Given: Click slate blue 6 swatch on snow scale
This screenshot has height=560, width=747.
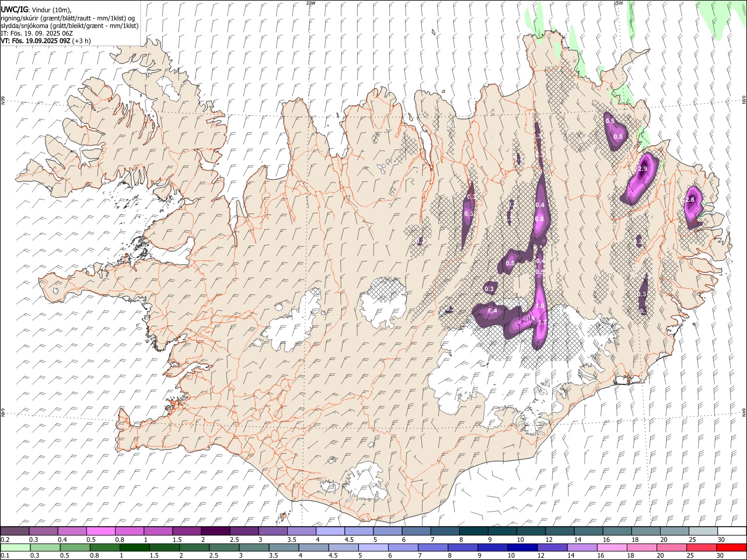Looking at the screenshot, I should tap(416, 531).
